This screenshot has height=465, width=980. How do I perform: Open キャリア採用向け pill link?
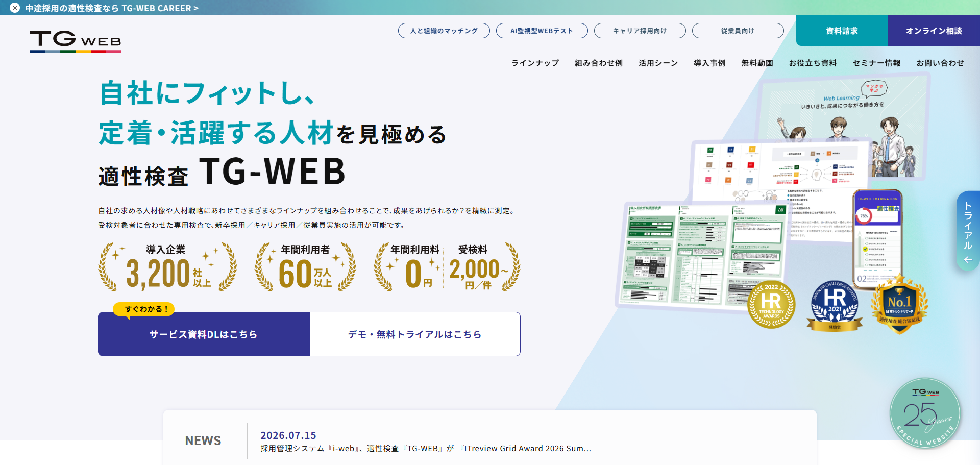640,31
